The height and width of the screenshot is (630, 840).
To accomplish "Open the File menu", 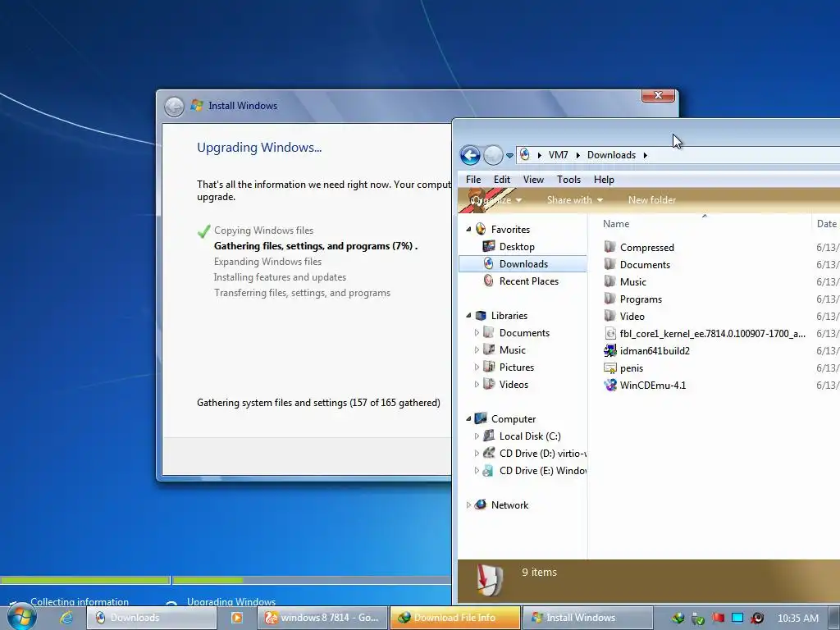I will (x=473, y=180).
